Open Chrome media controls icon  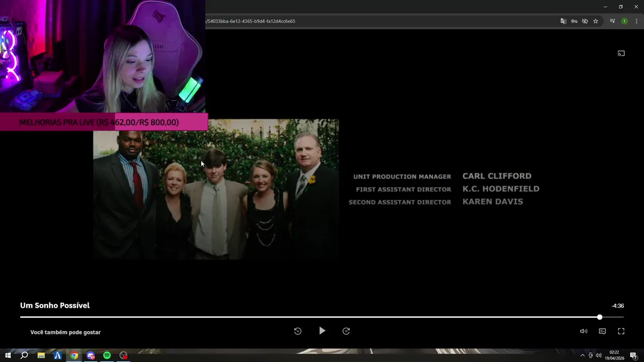[612, 21]
